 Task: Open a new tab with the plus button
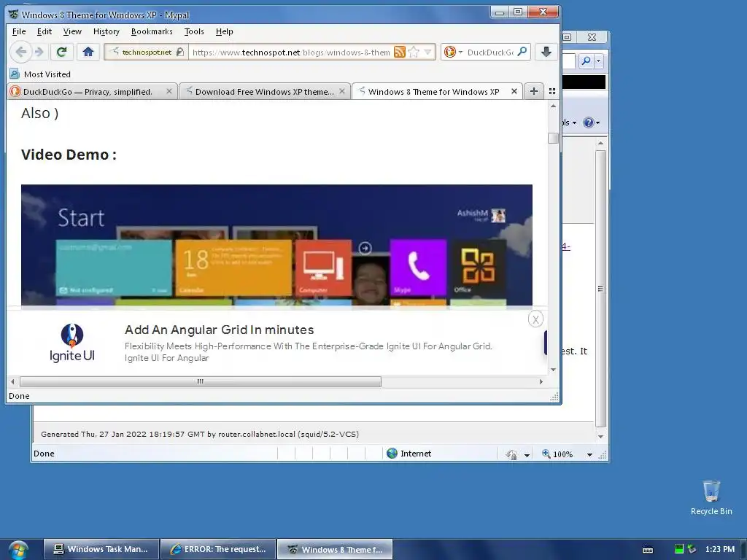[x=534, y=91]
